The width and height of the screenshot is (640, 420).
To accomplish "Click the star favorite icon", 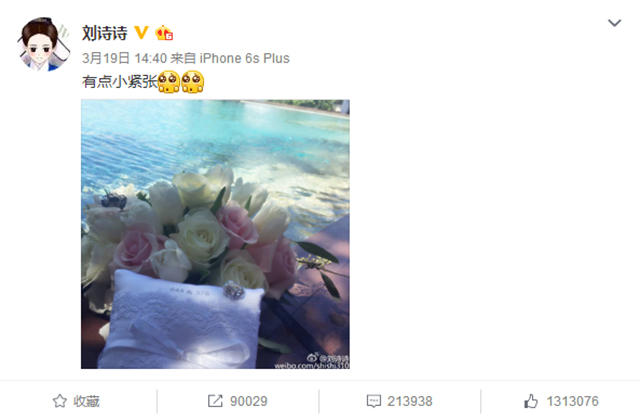I will click(x=60, y=401).
